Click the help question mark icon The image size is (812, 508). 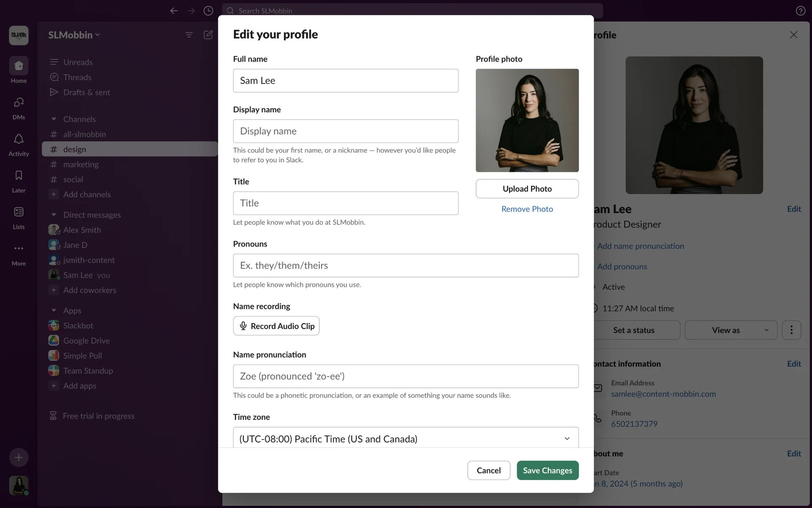click(800, 11)
